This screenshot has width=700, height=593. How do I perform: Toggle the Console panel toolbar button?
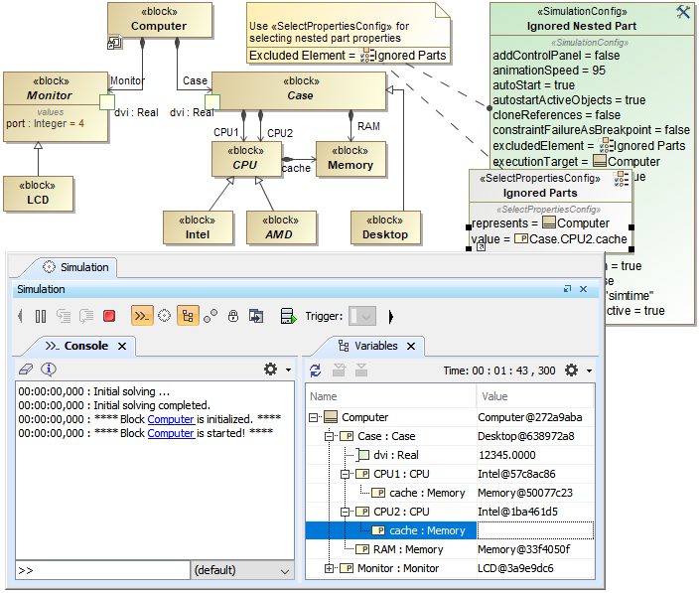coord(142,316)
